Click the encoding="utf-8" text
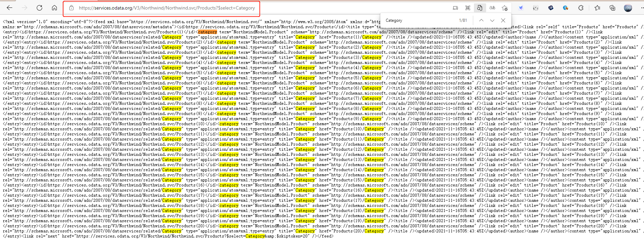The image size is (644, 245). coord(69,22)
